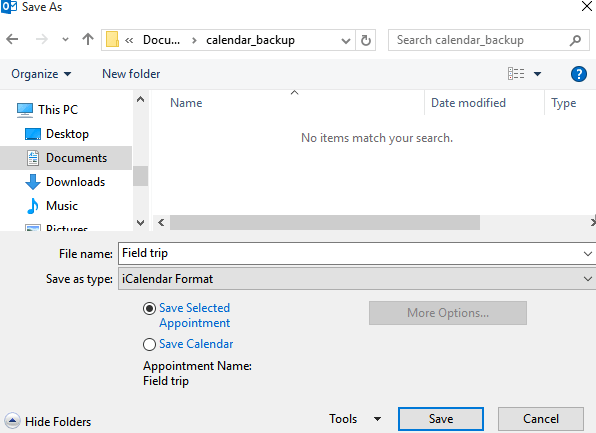Select the Save Selected Appointment radio button

[x=149, y=308]
